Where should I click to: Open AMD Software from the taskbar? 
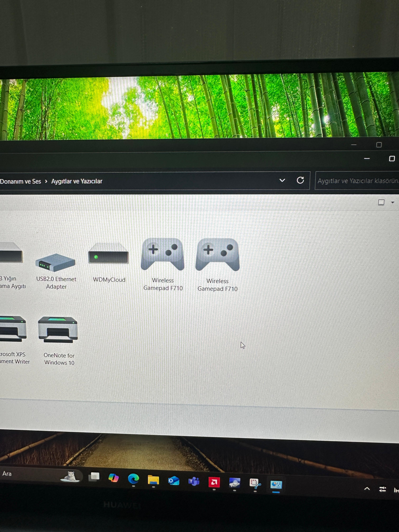click(x=214, y=482)
